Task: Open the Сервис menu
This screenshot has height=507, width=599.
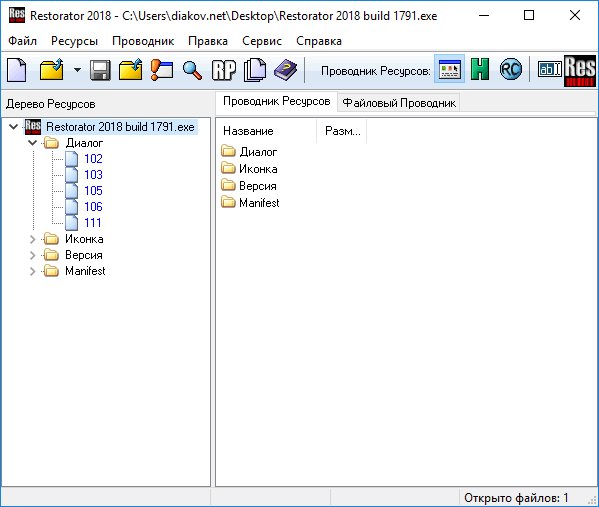Action: click(262, 41)
